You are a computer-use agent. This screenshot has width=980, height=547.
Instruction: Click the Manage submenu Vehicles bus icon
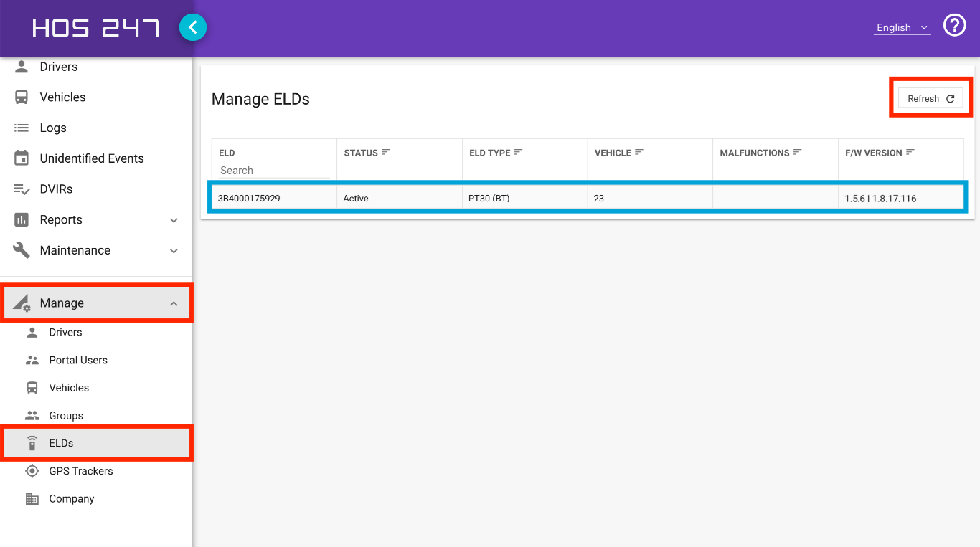point(32,388)
